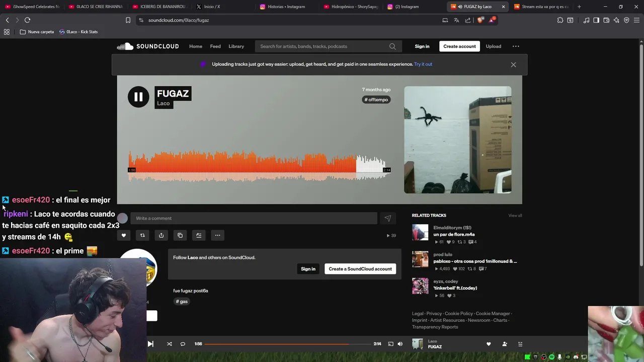644x362 pixels.
Task: Click Create account in the header
Action: (459, 46)
